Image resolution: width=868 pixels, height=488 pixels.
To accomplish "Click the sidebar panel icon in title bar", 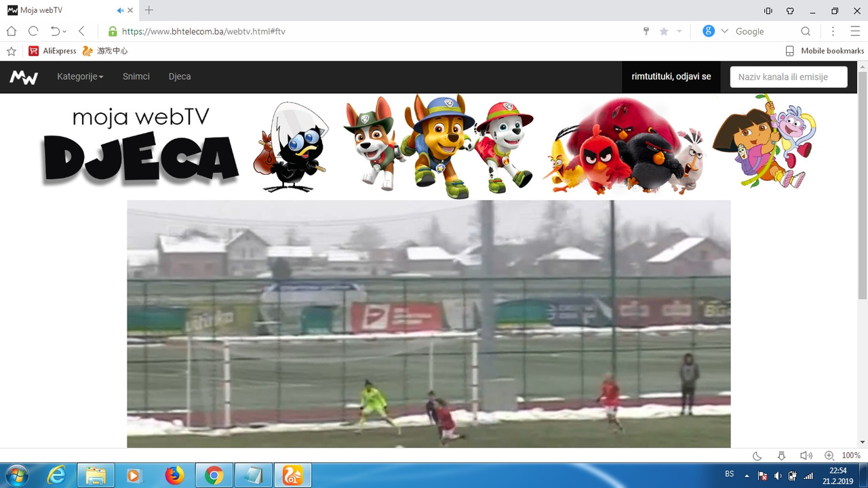I will coord(768,11).
